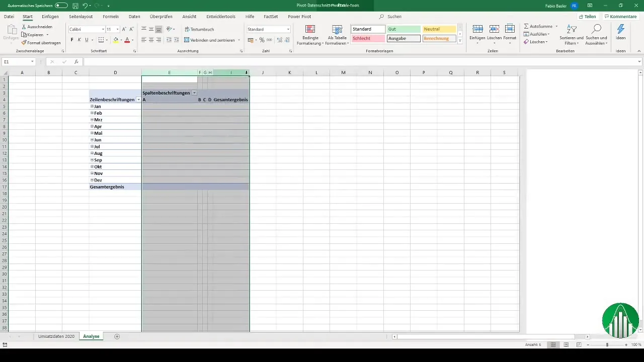The image size is (644, 362).
Task: Switch to Formeln tab
Action: [x=111, y=17]
